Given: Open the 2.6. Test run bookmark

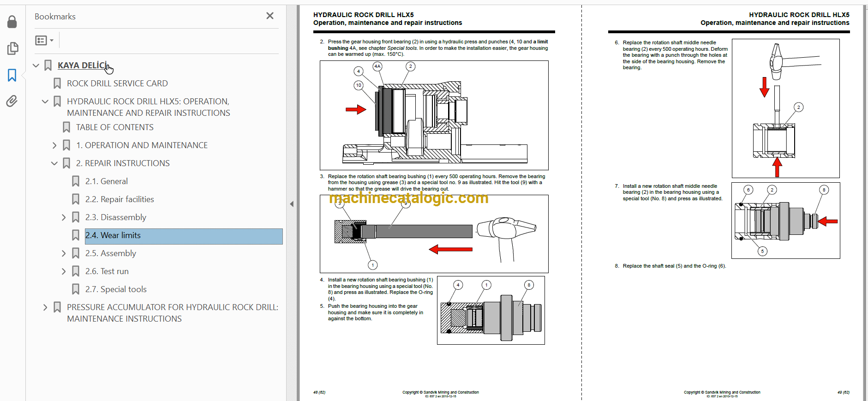Looking at the screenshot, I should point(107,271).
